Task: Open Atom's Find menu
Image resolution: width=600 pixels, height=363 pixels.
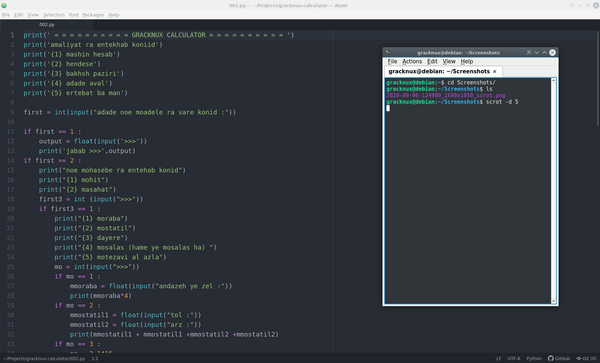Action: click(73, 15)
